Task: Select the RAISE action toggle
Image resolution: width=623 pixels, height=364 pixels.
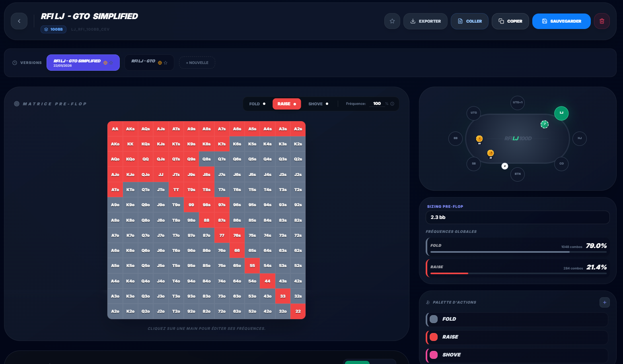Action: [x=286, y=104]
